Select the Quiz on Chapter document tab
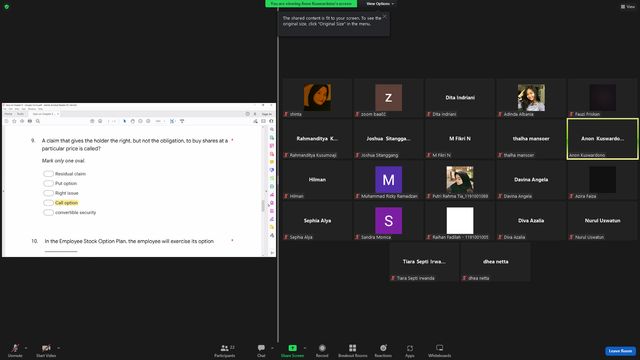Screen dimensions: 640x360 coord(44,114)
